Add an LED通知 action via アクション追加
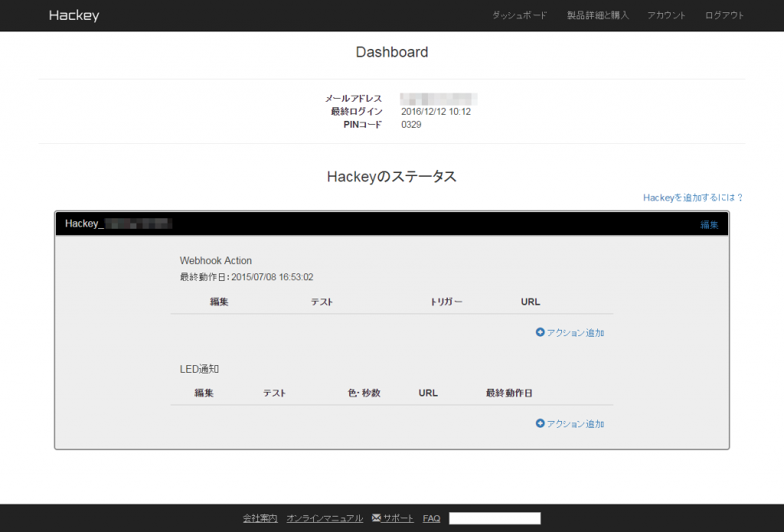This screenshot has width=784, height=532. click(x=575, y=423)
